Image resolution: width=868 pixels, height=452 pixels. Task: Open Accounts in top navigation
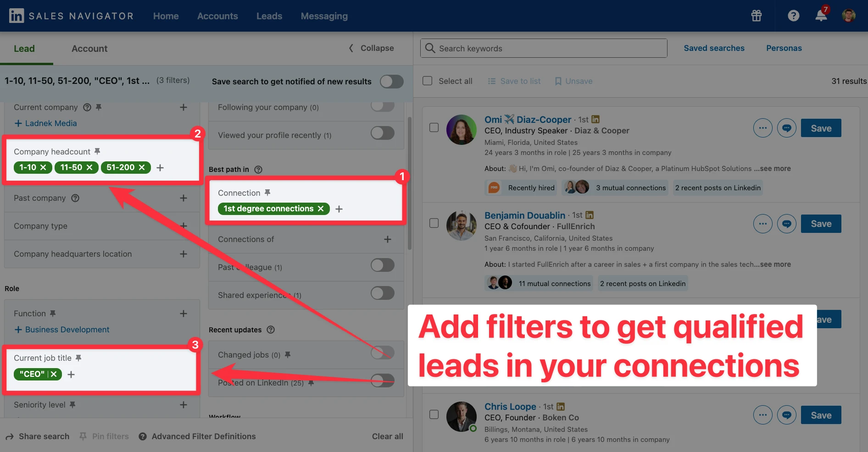pyautogui.click(x=217, y=16)
